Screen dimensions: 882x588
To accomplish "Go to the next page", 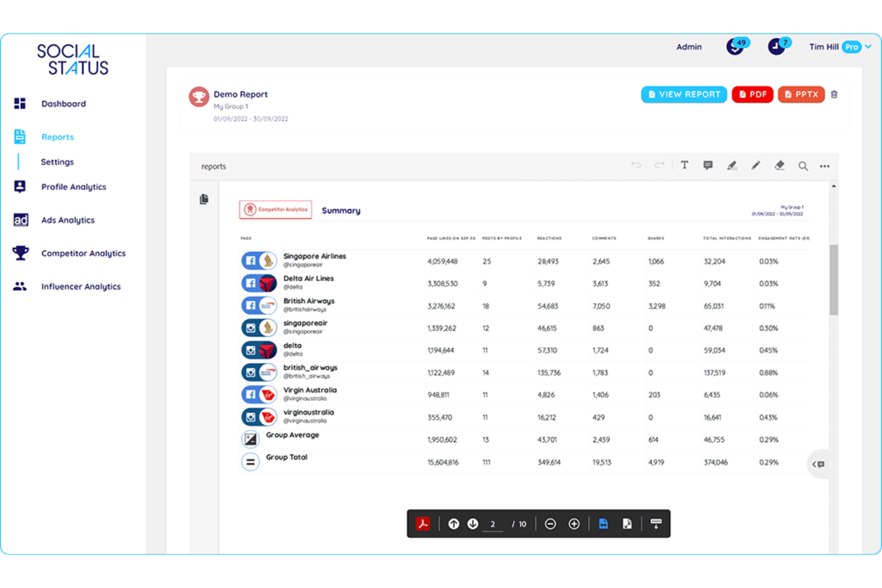I will tap(473, 524).
